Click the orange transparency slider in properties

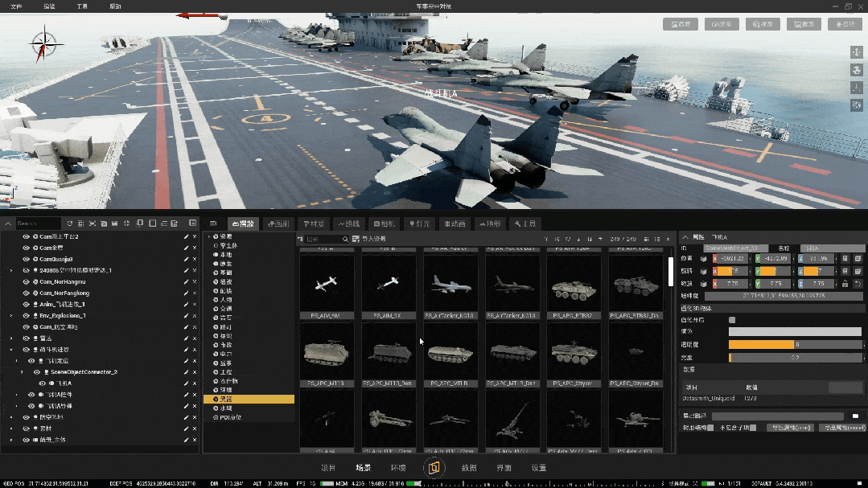pyautogui.click(x=761, y=344)
